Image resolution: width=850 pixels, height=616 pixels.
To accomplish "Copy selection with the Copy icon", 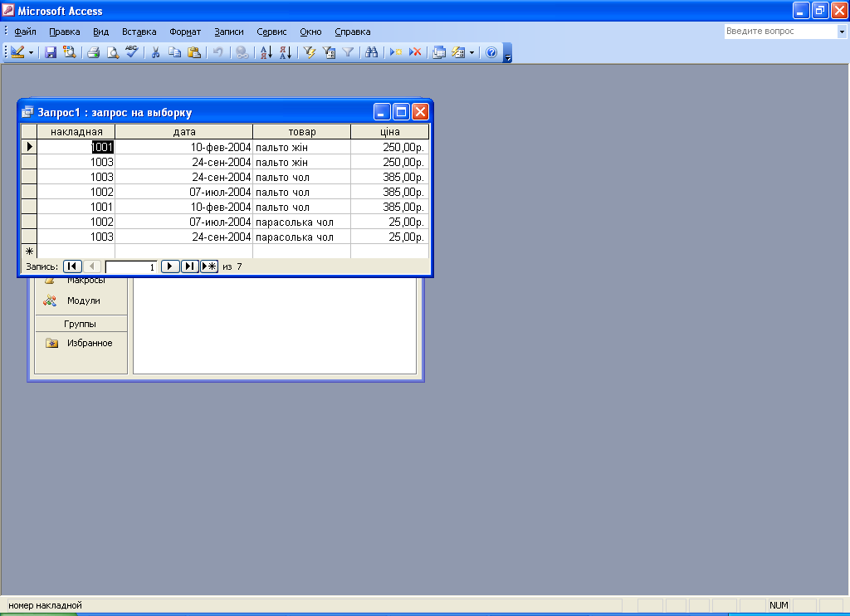I will (x=174, y=52).
